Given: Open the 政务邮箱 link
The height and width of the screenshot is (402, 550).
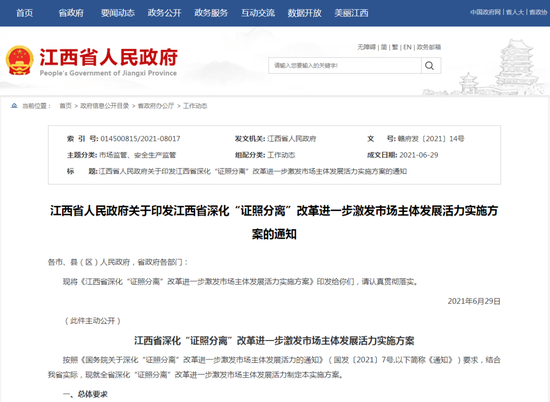Looking at the screenshot, I should click(429, 47).
